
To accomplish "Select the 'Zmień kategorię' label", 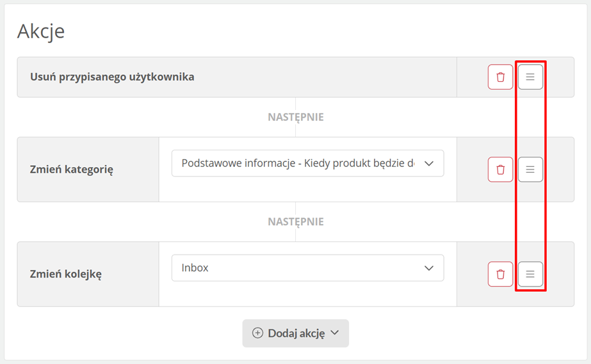I will 72,170.
